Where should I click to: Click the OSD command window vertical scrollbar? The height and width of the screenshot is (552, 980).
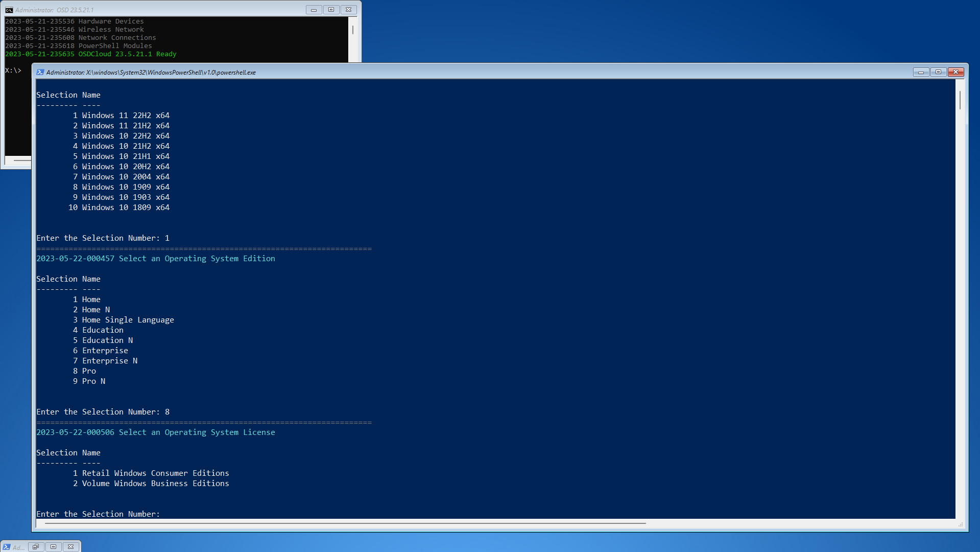352,30
